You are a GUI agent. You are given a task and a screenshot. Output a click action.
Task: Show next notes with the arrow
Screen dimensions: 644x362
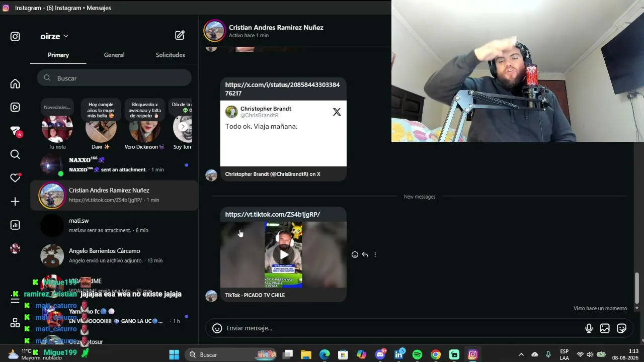[183, 127]
